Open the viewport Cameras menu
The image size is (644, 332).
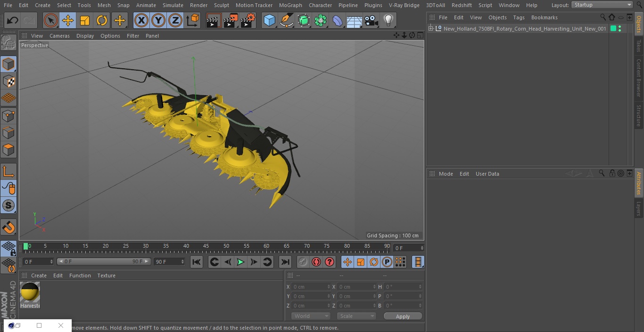(x=59, y=36)
